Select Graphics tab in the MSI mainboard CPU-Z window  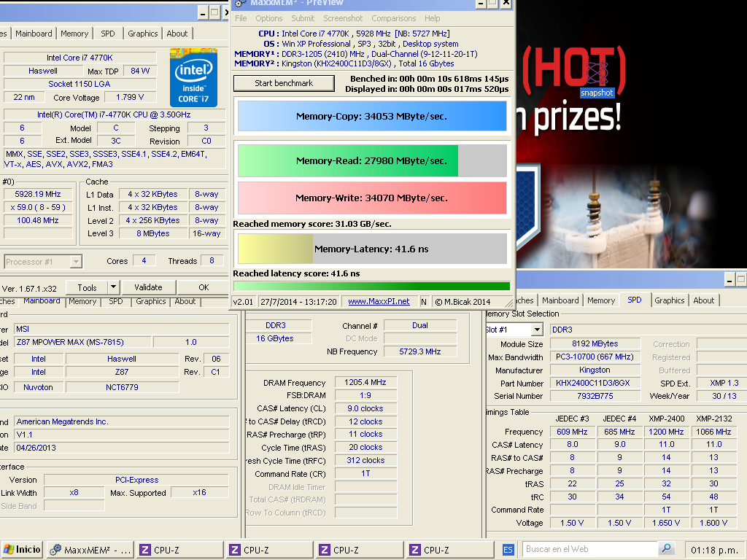(x=150, y=301)
